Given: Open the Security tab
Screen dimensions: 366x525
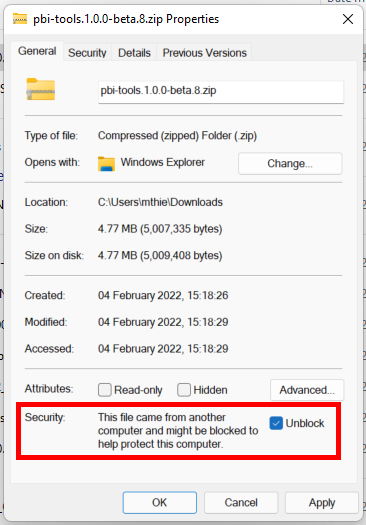Looking at the screenshot, I should pos(87,53).
